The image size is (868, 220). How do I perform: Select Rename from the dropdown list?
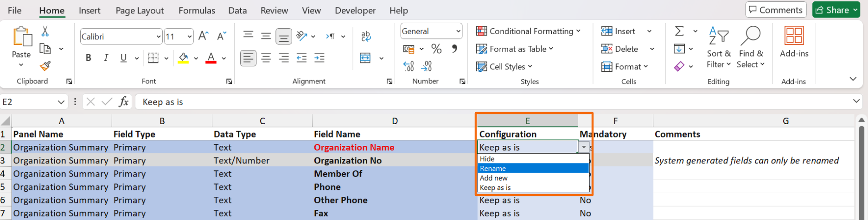tap(533, 169)
